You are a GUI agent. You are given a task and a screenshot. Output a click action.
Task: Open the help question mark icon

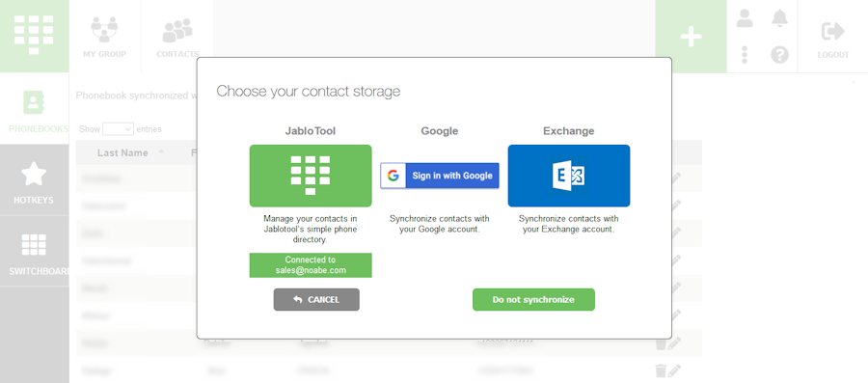(x=779, y=54)
